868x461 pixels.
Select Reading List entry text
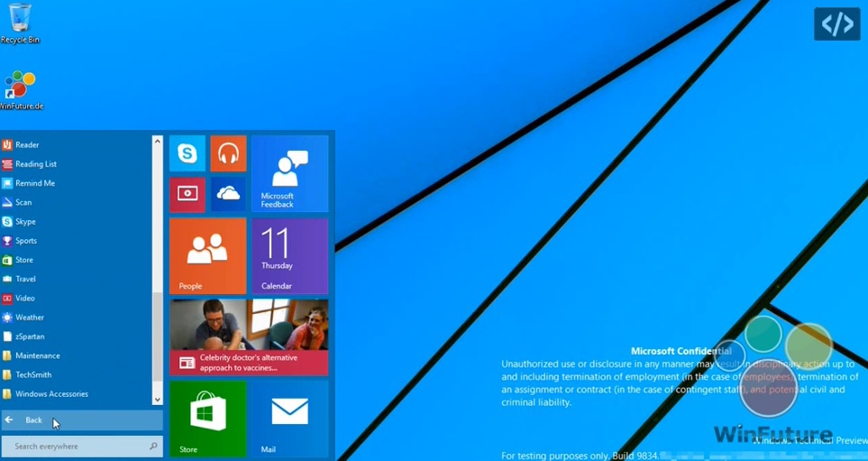[x=36, y=164]
